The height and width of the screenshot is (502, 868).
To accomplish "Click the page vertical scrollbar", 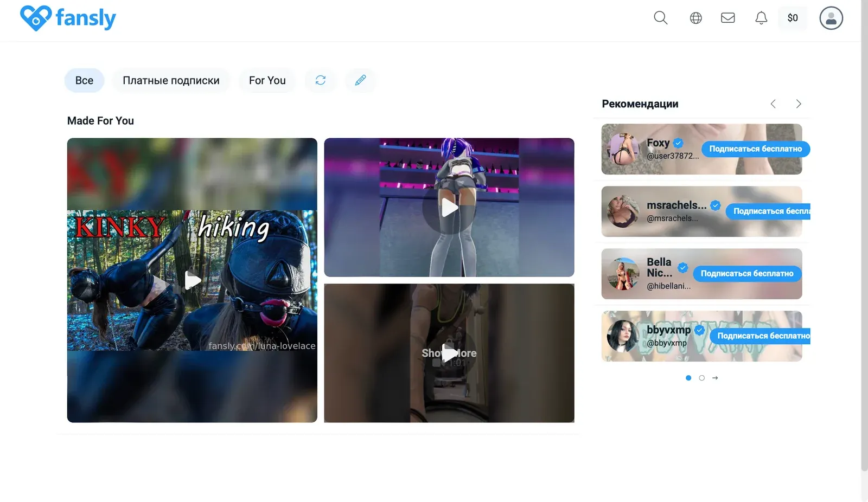I will coord(864,236).
